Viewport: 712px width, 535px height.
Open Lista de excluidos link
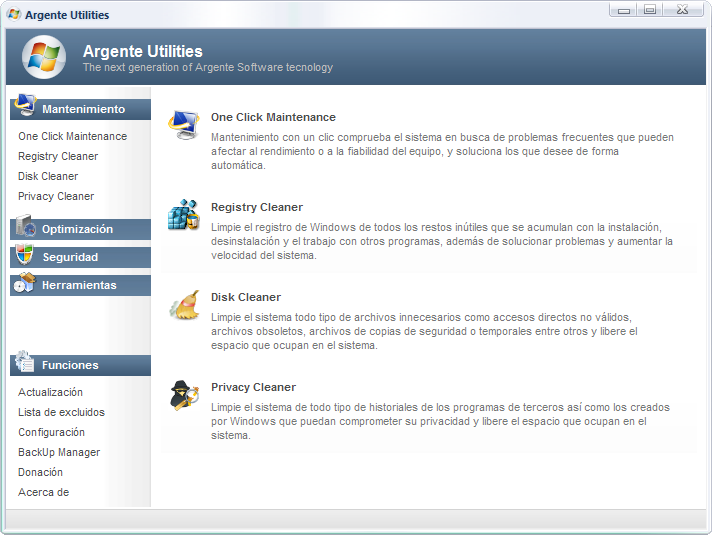[x=61, y=412]
